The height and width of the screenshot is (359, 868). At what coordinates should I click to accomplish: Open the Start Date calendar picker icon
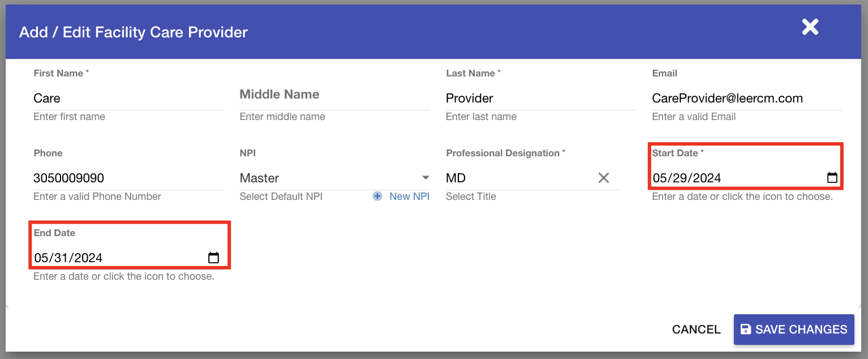pos(832,178)
